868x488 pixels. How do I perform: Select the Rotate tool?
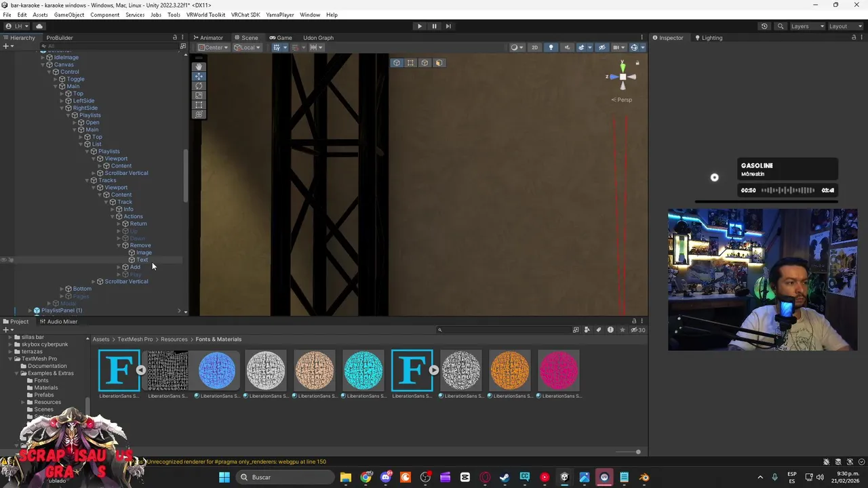tap(199, 85)
